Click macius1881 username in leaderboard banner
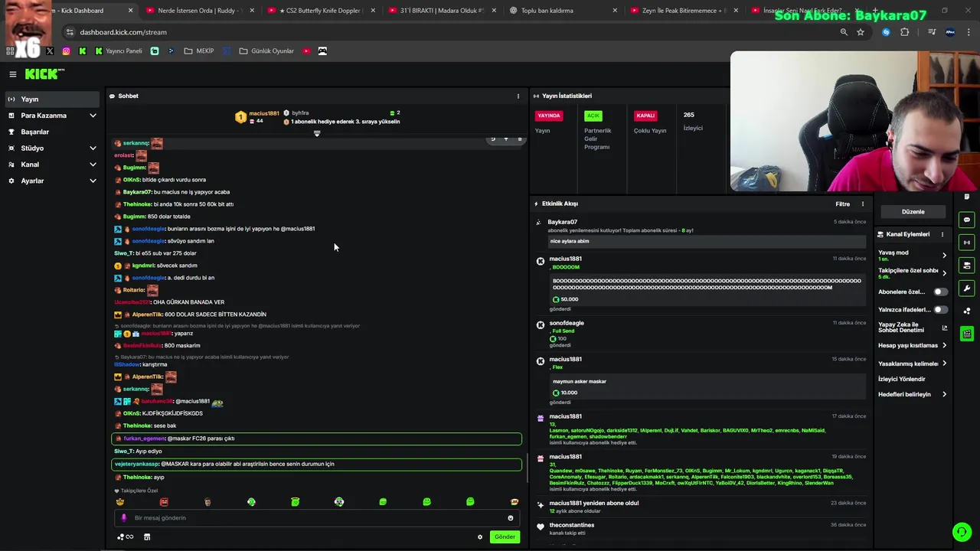The height and width of the screenshot is (551, 980). [264, 114]
